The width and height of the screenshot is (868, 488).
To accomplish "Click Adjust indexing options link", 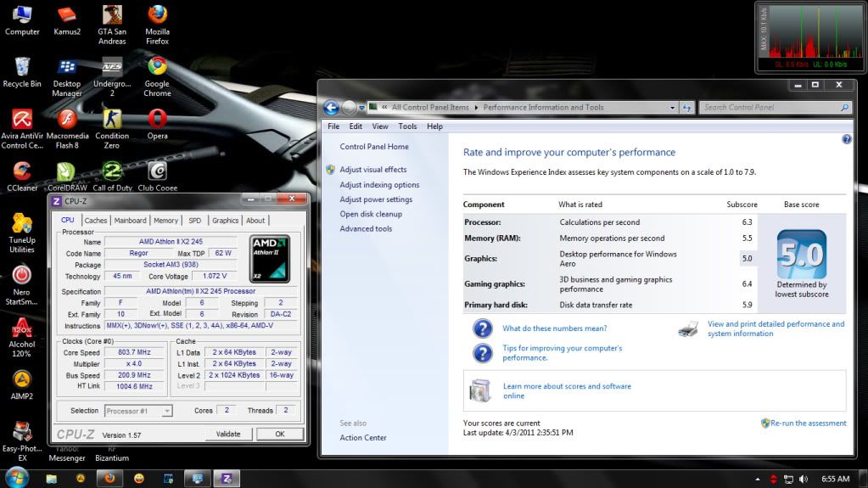I will pos(380,185).
